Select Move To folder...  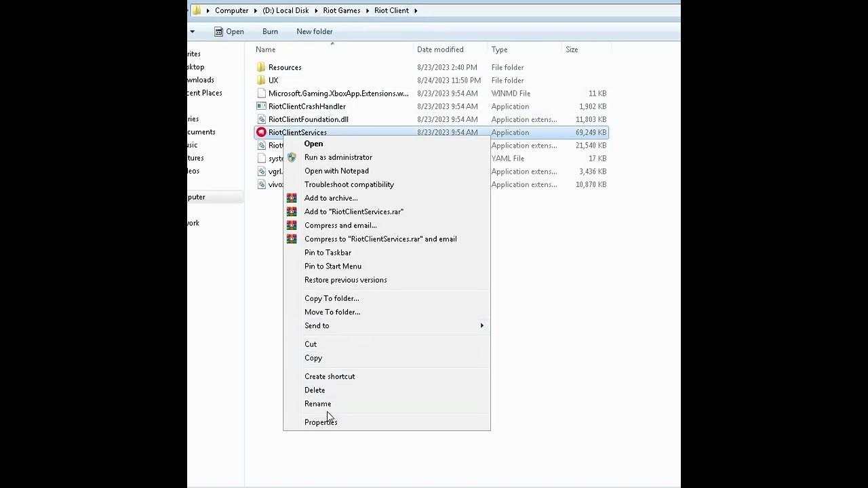332,312
